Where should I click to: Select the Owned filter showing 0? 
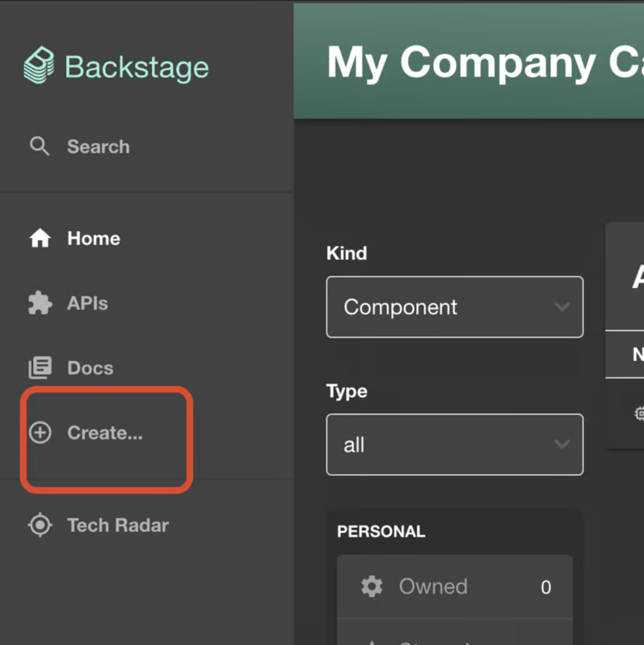pos(454,587)
